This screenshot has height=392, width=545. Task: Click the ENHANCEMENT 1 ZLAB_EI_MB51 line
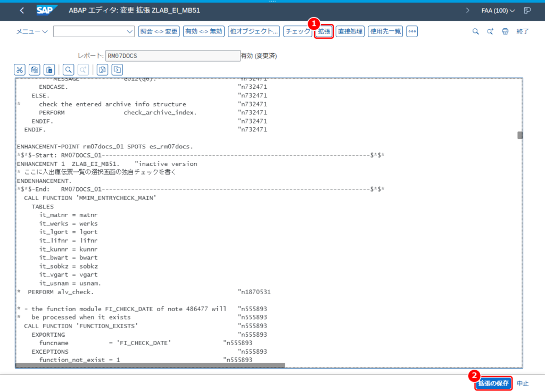[x=107, y=164]
